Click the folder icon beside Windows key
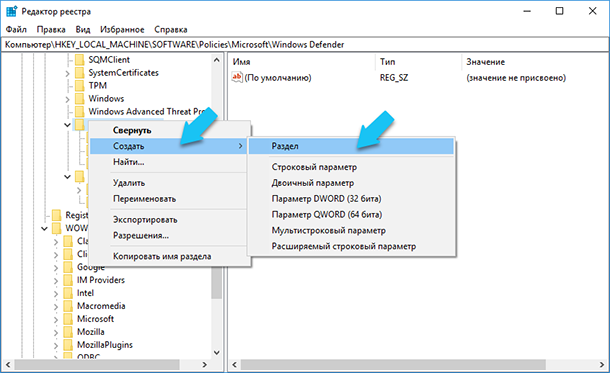This screenshot has width=610, height=373. point(80,98)
